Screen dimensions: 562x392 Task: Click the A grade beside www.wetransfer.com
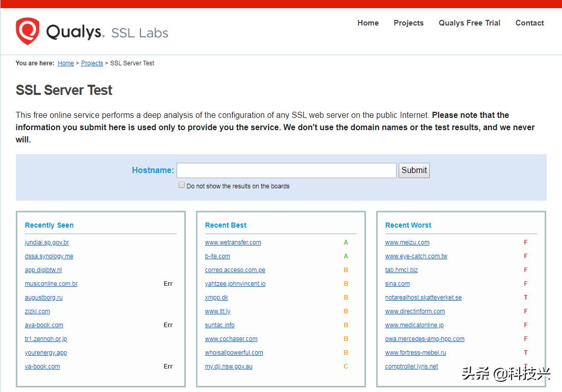(x=346, y=242)
